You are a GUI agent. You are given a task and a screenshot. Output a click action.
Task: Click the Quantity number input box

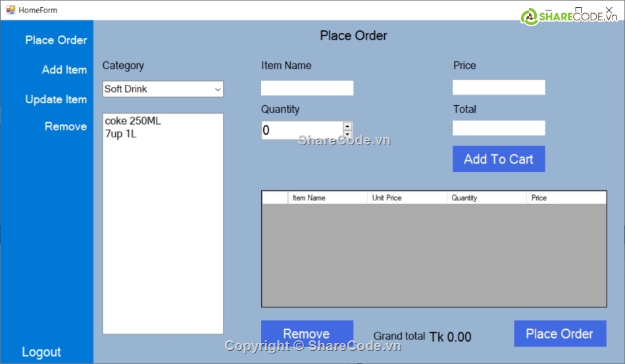[301, 130]
